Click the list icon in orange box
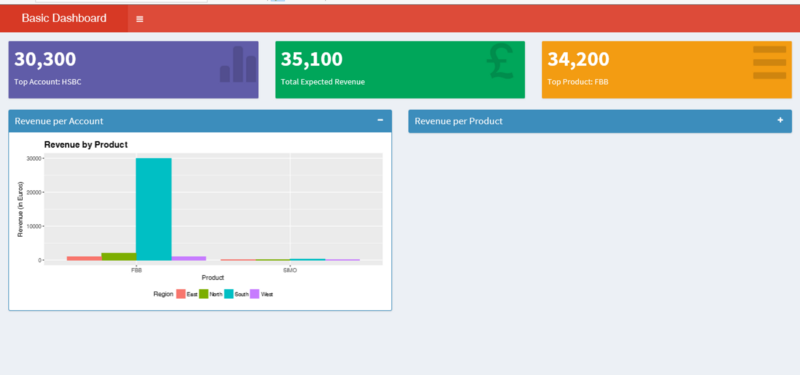800x375 pixels. [769, 62]
